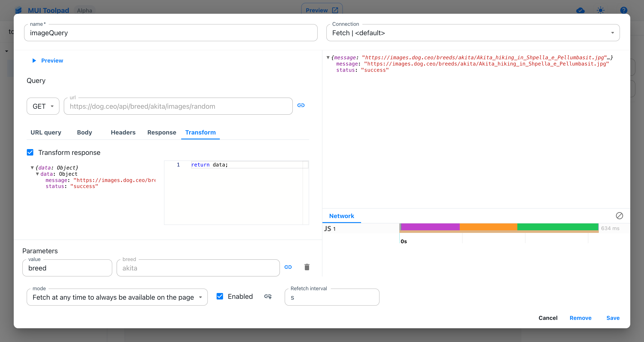Click the Remove button
Image resolution: width=644 pixels, height=342 pixels.
(580, 318)
